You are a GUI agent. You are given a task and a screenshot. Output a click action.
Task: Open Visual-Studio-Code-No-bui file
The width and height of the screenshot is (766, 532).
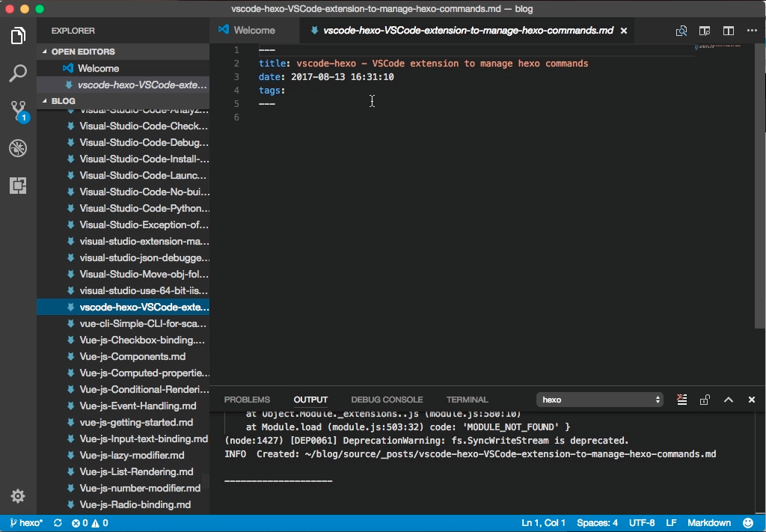point(123,192)
